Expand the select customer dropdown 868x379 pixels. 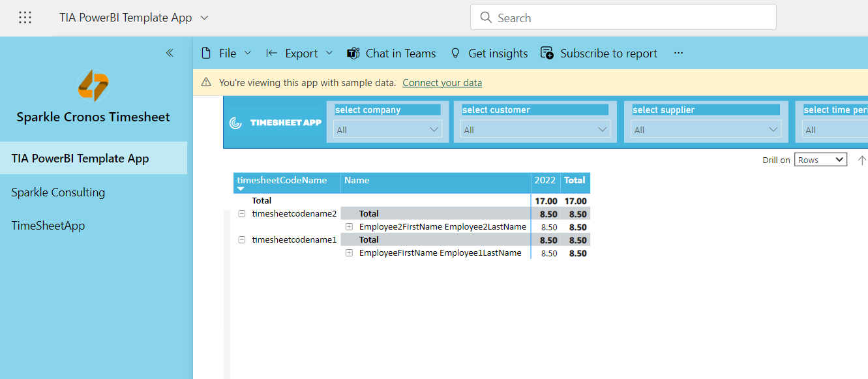click(535, 130)
